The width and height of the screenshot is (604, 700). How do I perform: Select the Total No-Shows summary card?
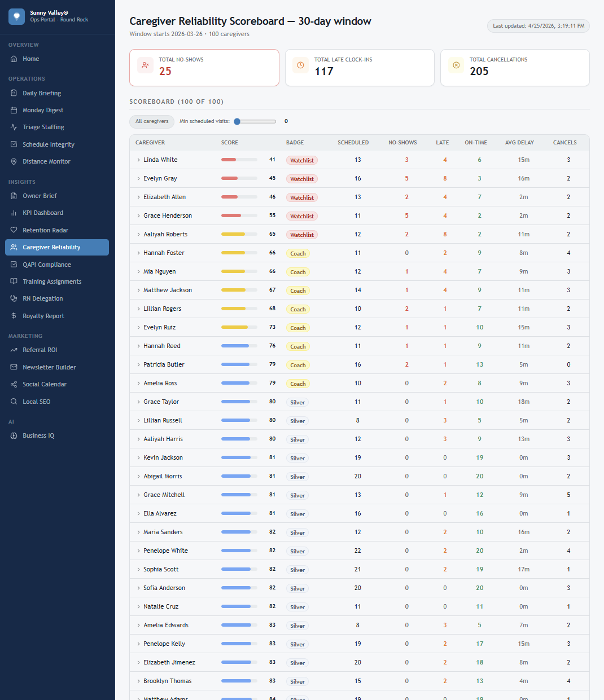click(x=204, y=68)
